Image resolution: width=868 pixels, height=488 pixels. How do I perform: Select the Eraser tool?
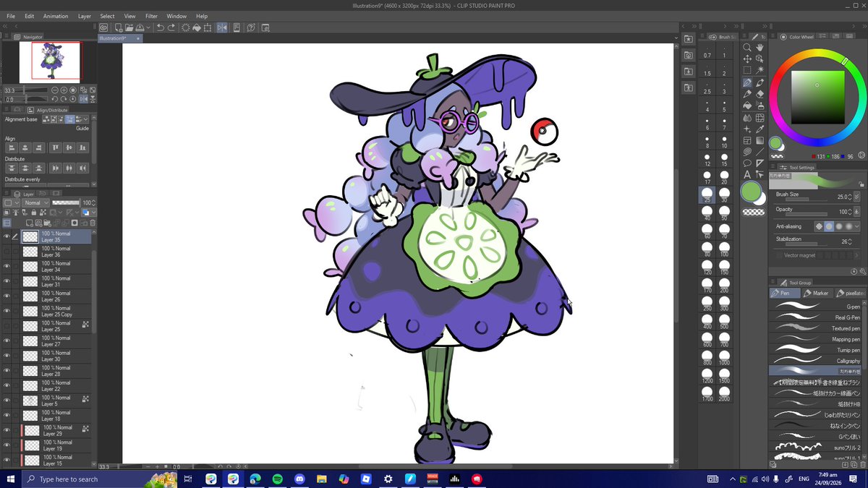point(760,93)
